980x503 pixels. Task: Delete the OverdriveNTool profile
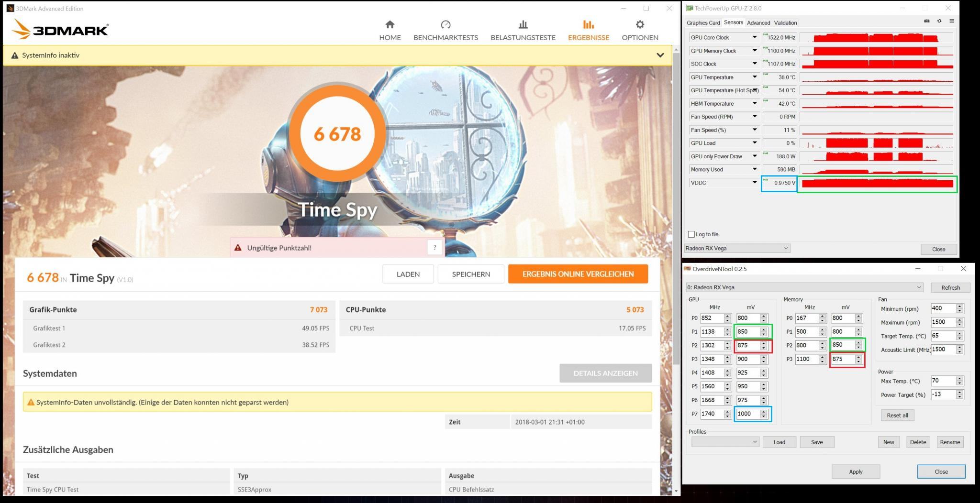click(918, 442)
